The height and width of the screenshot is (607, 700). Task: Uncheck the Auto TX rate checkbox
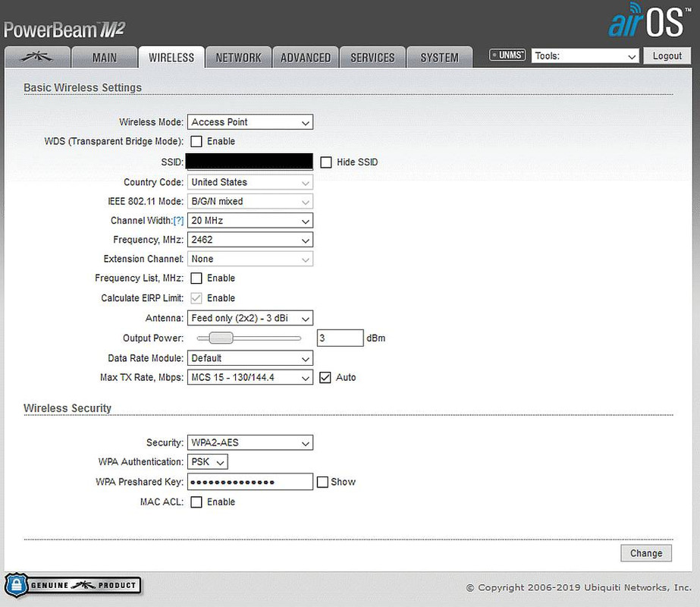pyautogui.click(x=325, y=378)
